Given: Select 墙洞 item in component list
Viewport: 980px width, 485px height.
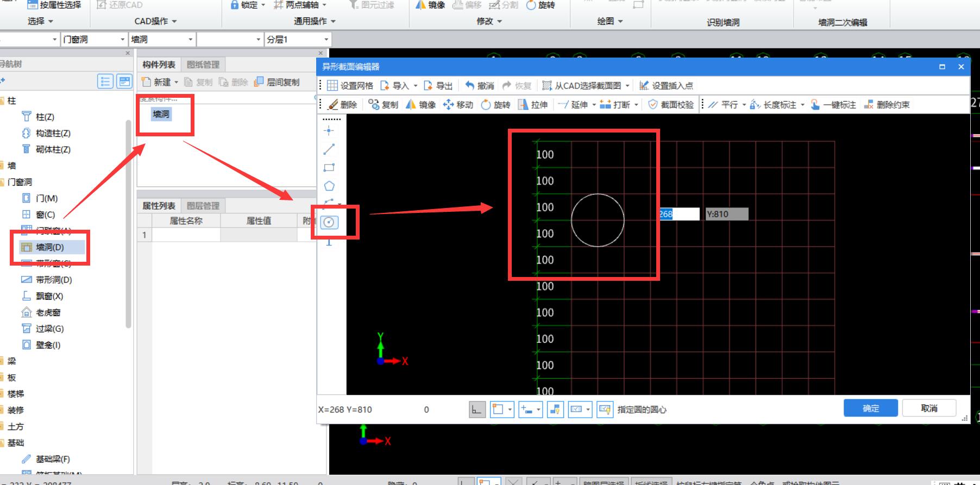Looking at the screenshot, I should [161, 114].
